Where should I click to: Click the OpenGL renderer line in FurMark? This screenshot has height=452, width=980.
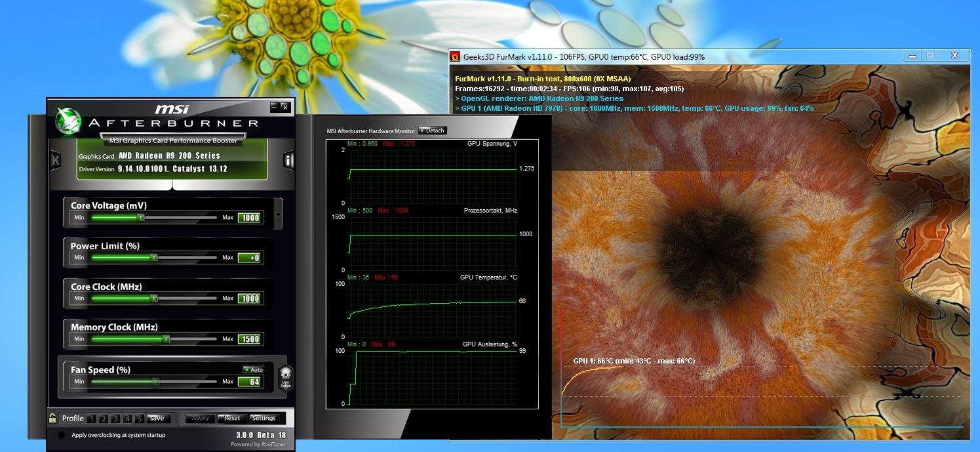(539, 98)
